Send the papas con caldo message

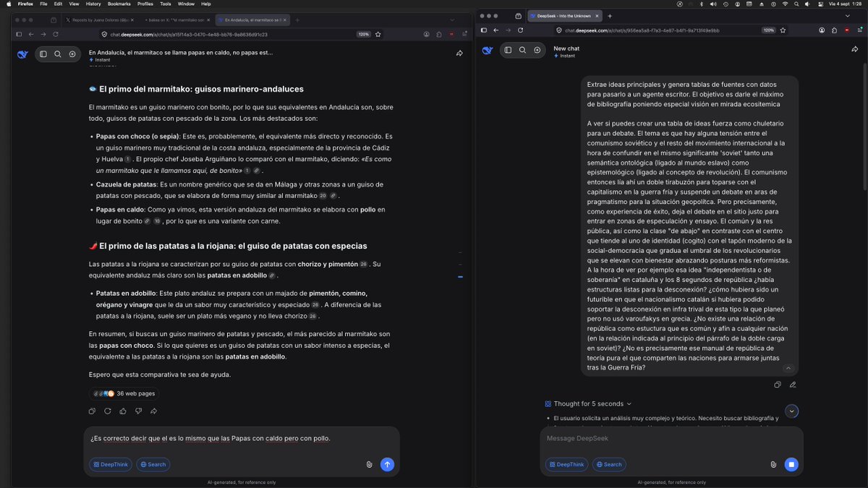pyautogui.click(x=387, y=464)
